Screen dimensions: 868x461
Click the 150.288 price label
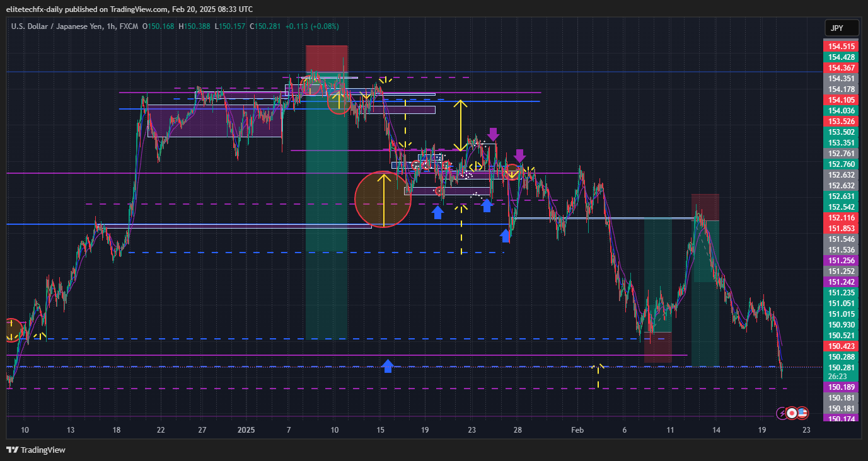pyautogui.click(x=842, y=357)
